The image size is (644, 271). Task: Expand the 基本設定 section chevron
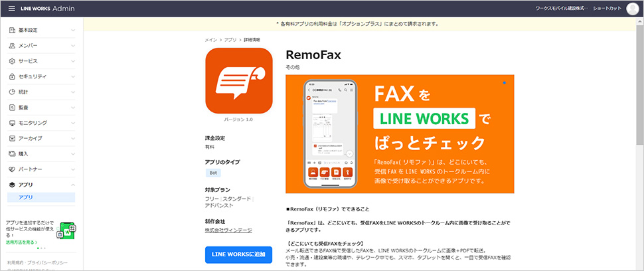coord(72,31)
